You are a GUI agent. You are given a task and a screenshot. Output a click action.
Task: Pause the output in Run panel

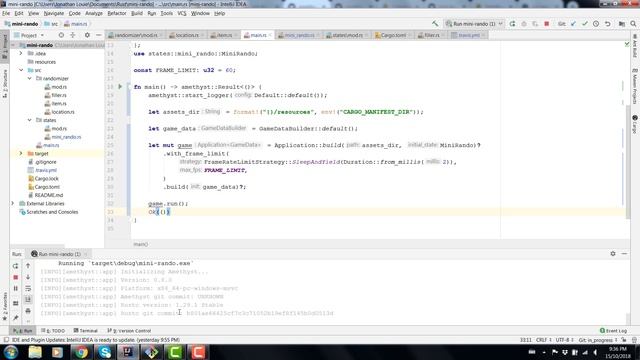point(16,289)
